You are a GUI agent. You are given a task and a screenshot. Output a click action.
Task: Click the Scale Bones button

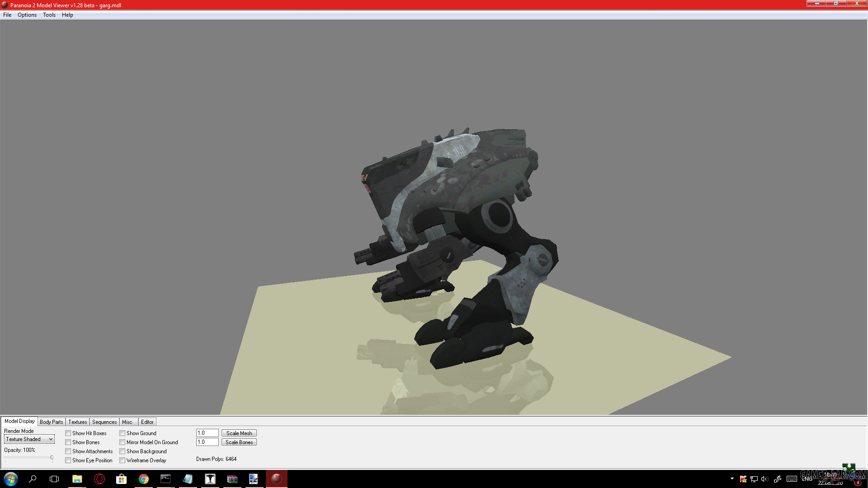point(239,442)
